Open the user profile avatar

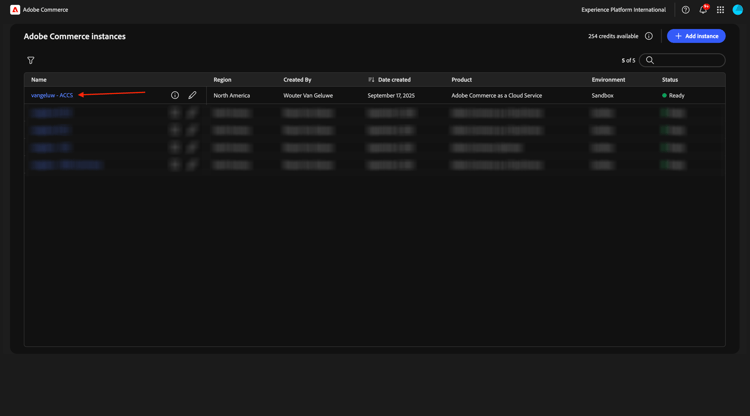(x=738, y=10)
